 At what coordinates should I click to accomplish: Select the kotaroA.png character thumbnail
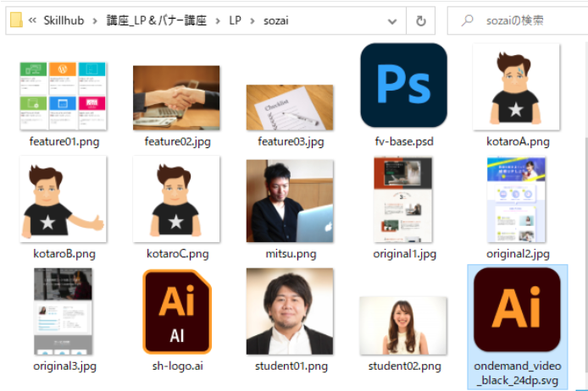tap(516, 87)
